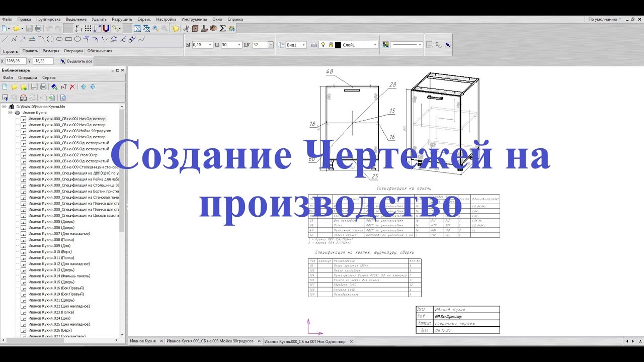Switch to the Обозначения tab
This screenshot has height=362, width=644.
[100, 51]
